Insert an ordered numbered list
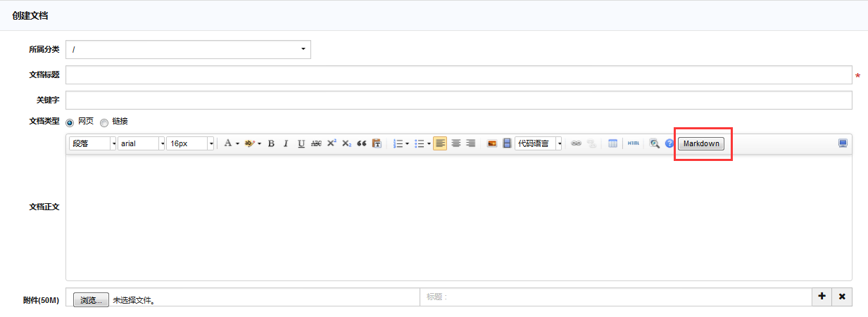Viewport: 868px width, 317px height. [x=398, y=143]
